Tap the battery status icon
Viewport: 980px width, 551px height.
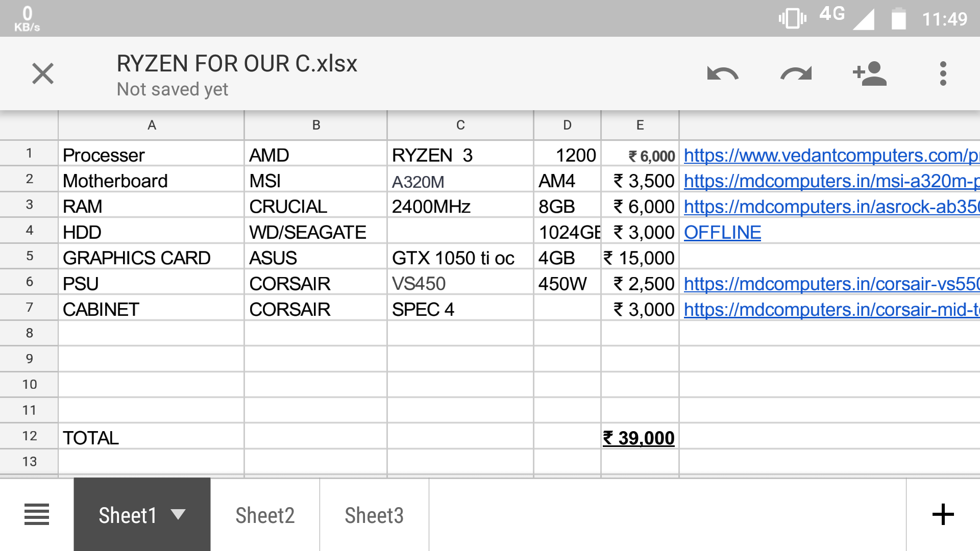(898, 19)
